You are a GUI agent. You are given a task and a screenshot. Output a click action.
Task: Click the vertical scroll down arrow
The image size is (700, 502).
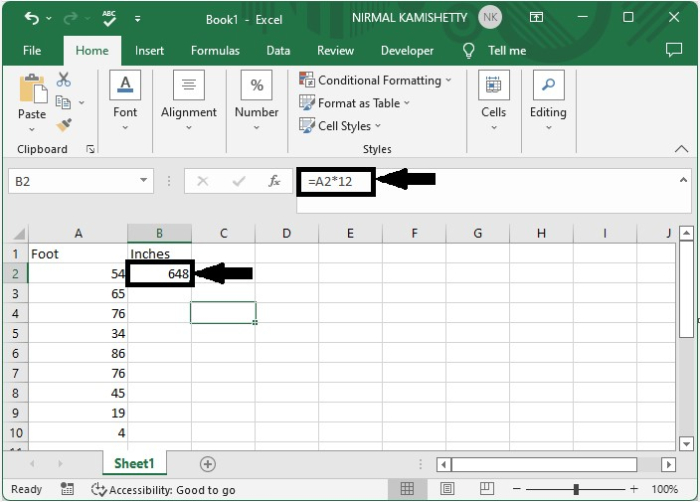tap(686, 443)
